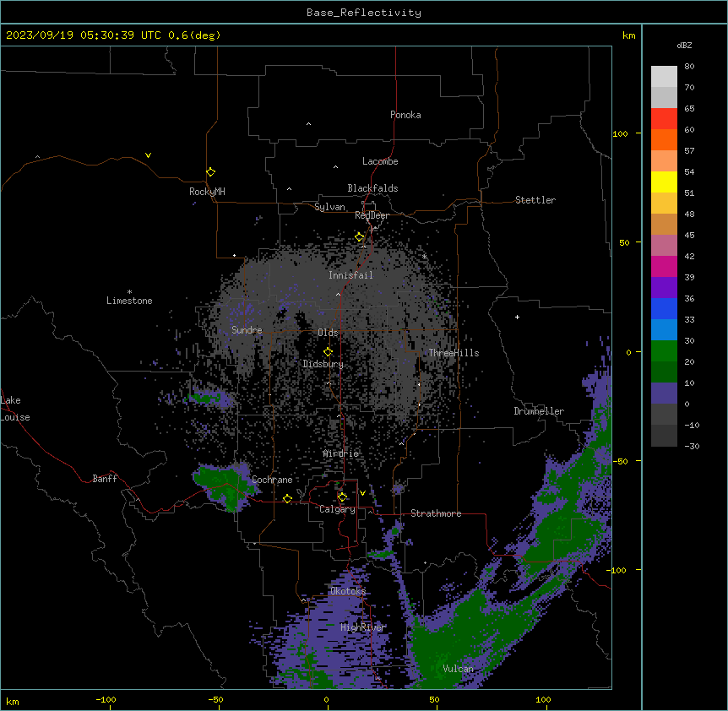
Task: Click the yellow diamond marker below RedDeer
Action: (x=360, y=237)
